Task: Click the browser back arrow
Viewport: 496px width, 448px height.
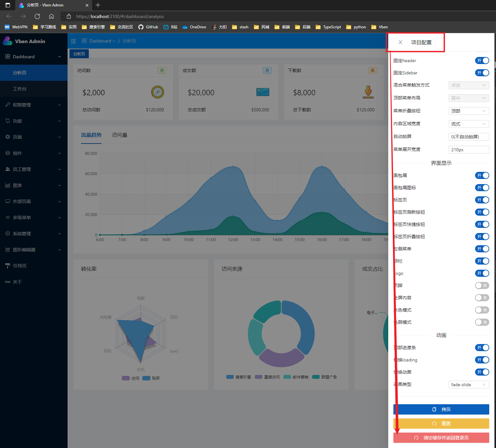Action: click(x=9, y=16)
